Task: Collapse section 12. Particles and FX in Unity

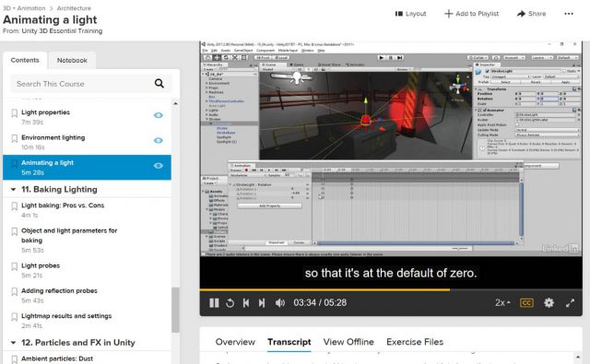Action: (x=13, y=343)
